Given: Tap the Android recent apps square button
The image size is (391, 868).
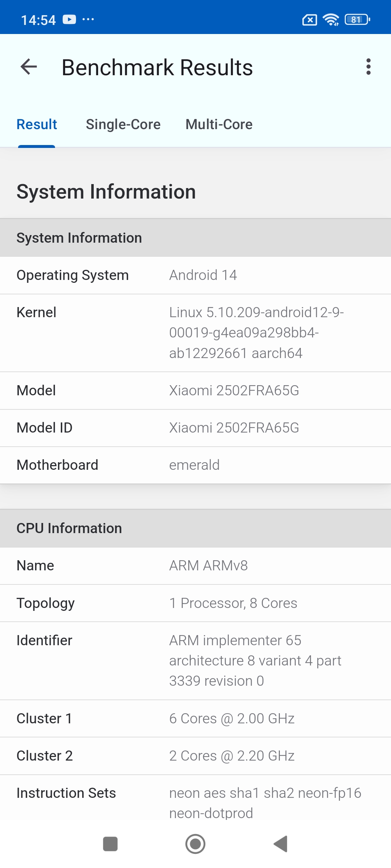Looking at the screenshot, I should point(110,844).
